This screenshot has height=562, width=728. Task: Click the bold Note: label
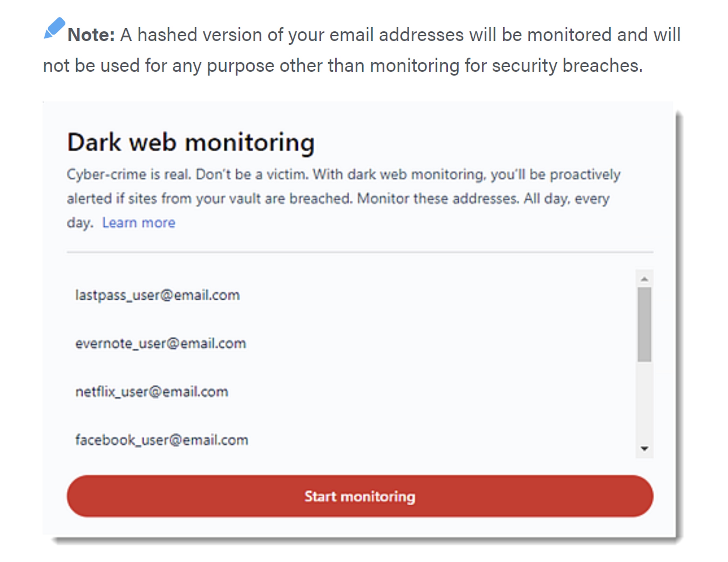[x=91, y=35]
